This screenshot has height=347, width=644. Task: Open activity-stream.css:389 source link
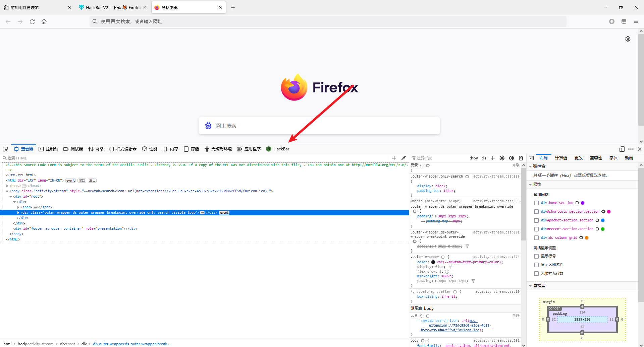tap(496, 177)
